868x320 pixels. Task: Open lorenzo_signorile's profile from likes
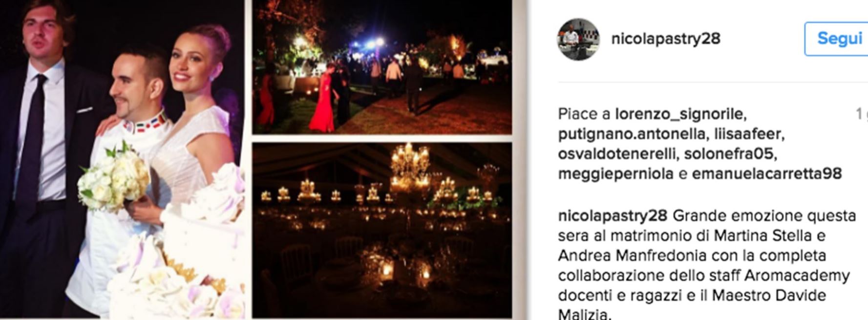tap(680, 114)
